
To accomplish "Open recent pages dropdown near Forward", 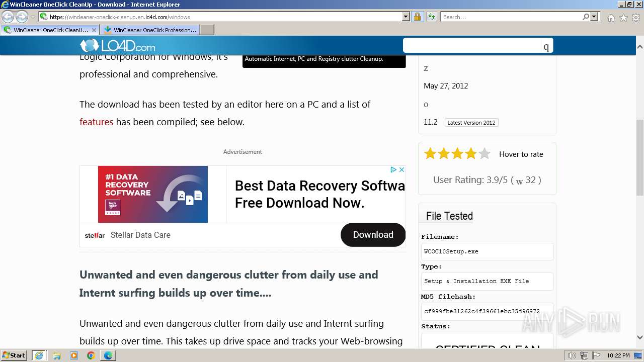I will (x=33, y=17).
